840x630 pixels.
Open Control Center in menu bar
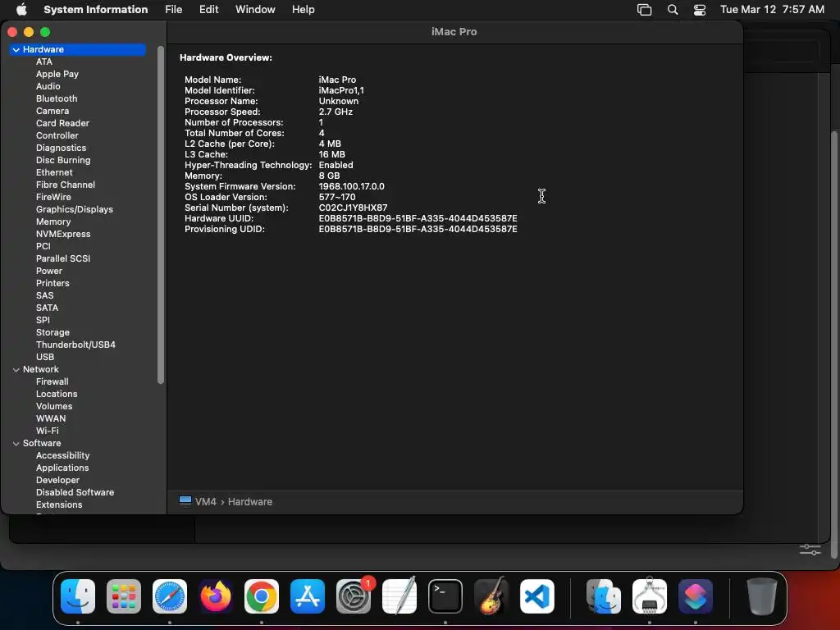pos(700,10)
